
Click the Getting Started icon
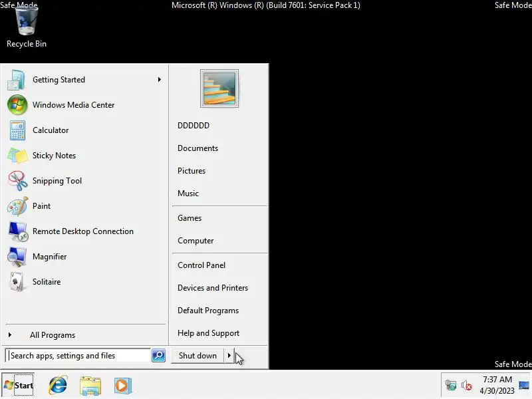[x=16, y=80]
